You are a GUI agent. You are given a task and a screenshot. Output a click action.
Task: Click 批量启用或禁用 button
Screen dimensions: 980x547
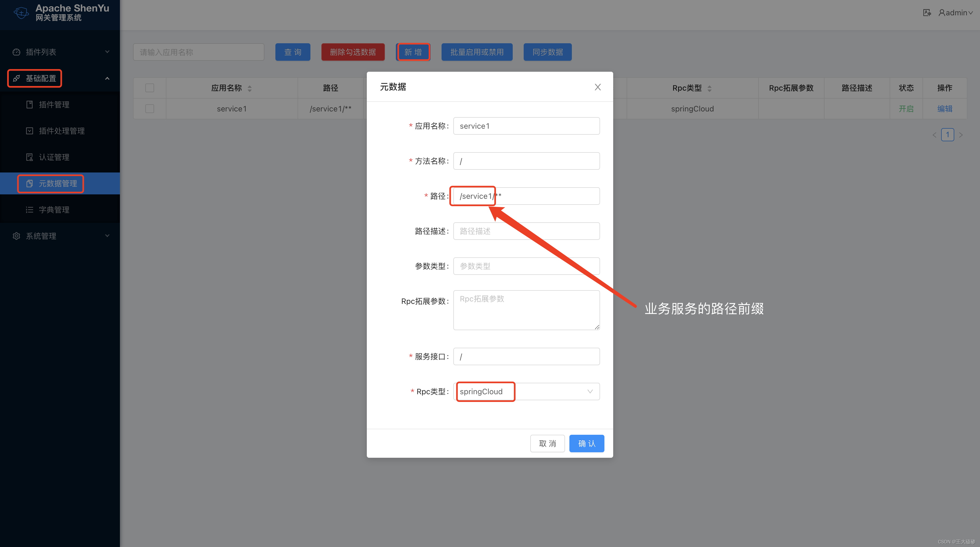(x=477, y=52)
